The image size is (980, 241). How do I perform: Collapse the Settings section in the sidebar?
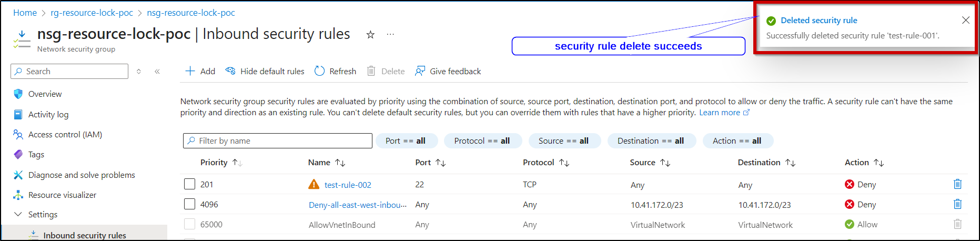pyautogui.click(x=18, y=215)
